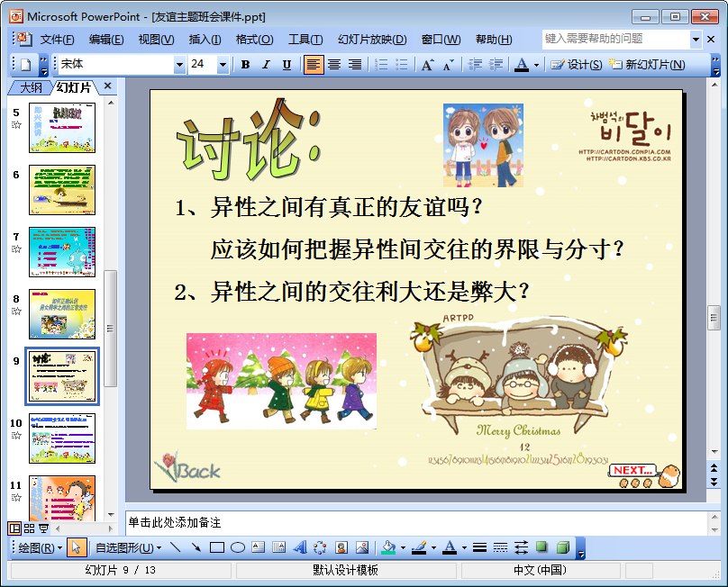Increase font size with the large A
728x587 pixels.
click(x=428, y=65)
